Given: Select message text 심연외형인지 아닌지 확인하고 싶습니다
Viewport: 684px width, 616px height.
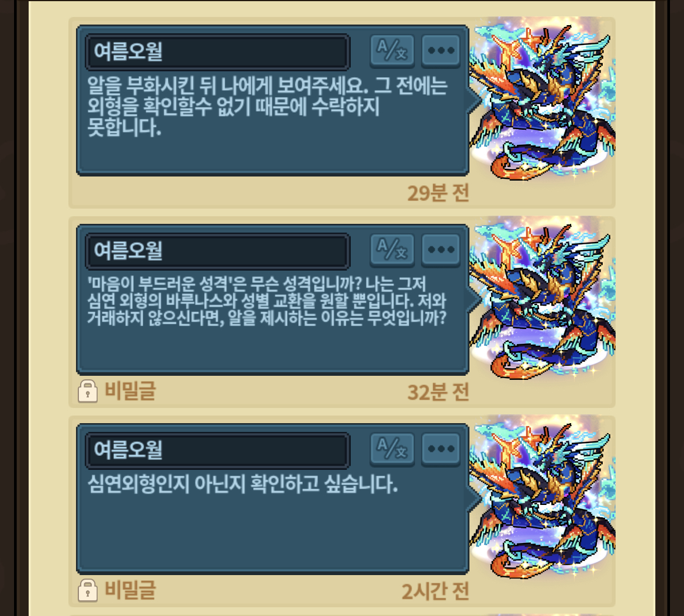Looking at the screenshot, I should point(243,484).
